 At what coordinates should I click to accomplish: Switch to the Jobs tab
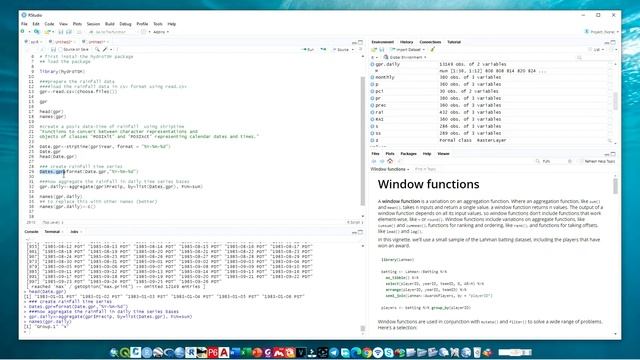tap(74, 232)
